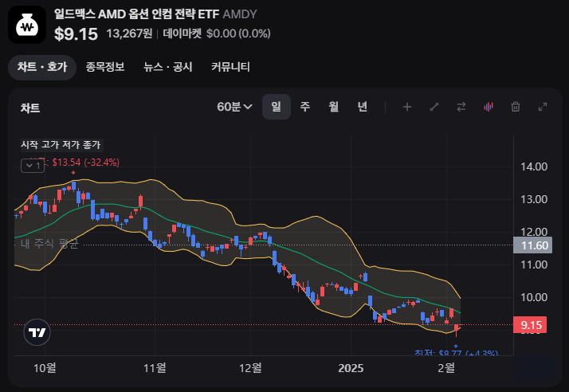Click the 9.15 current price label
Viewport: 569px width, 392px height.
click(x=530, y=325)
